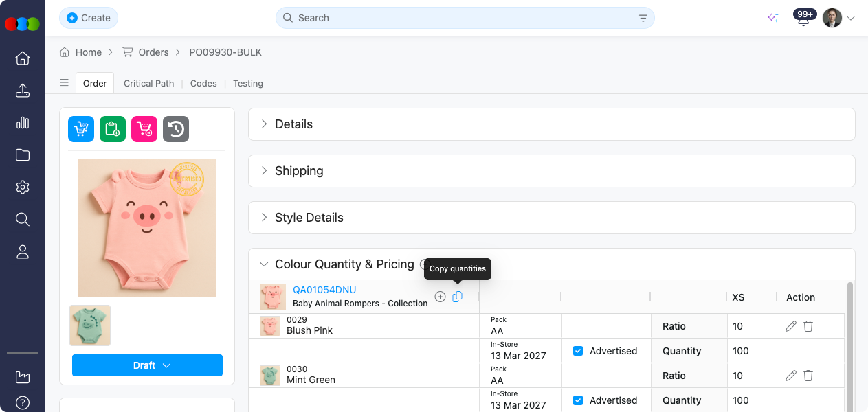868x412 pixels.
Task: Click the pink cancel order cart icon
Action: click(x=144, y=128)
